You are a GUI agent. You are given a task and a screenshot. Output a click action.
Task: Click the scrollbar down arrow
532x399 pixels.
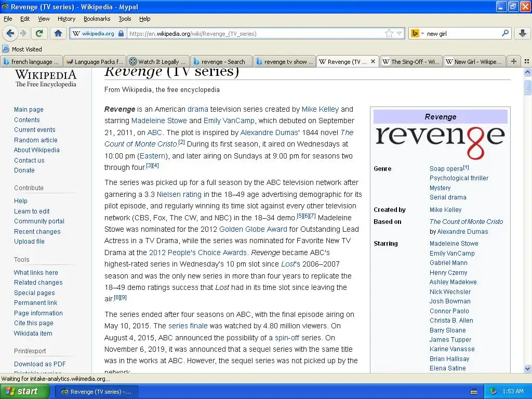click(x=527, y=368)
